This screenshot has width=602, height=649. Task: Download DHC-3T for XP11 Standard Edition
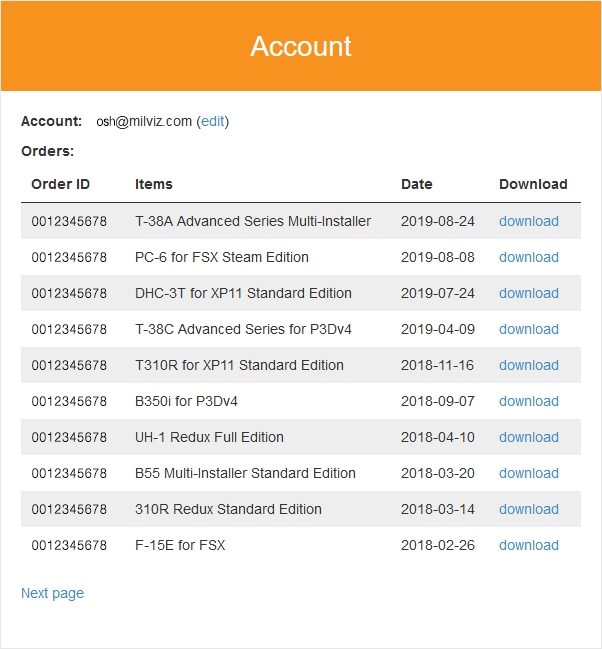[528, 293]
